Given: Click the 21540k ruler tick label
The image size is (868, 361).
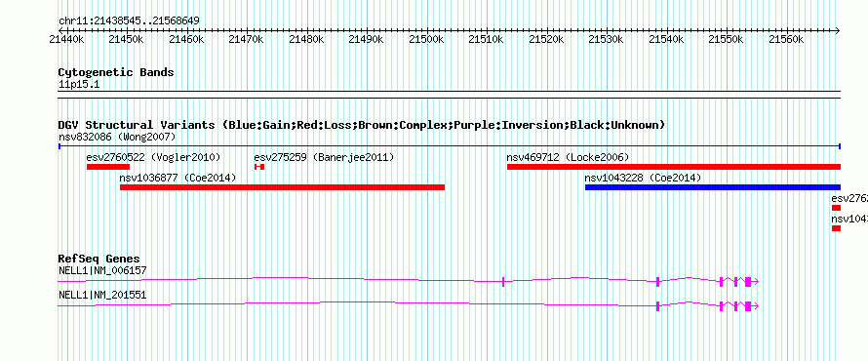Looking at the screenshot, I should [666, 39].
